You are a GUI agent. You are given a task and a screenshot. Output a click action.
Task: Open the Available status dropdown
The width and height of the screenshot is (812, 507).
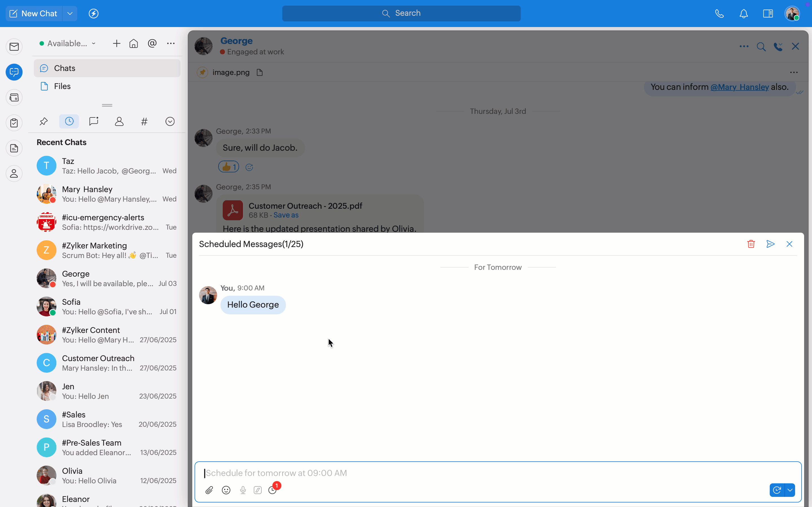click(x=67, y=44)
